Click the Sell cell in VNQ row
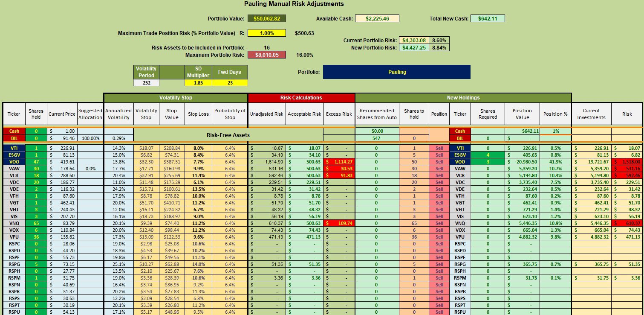 (x=439, y=223)
